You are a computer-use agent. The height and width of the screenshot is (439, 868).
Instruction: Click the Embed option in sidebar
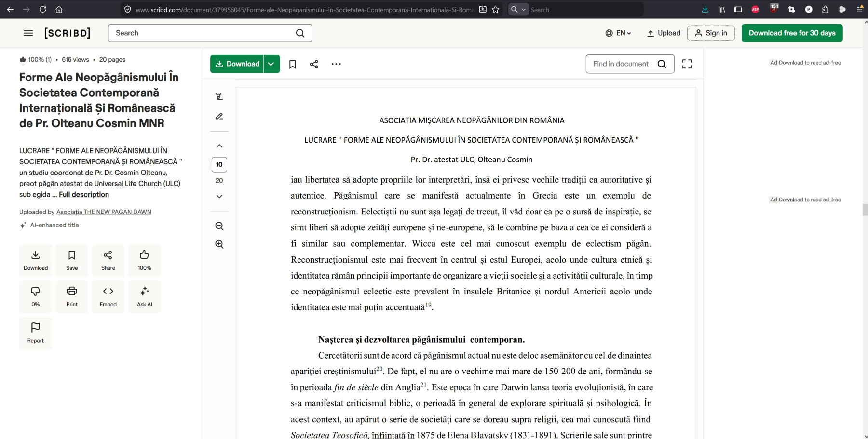pyautogui.click(x=108, y=296)
